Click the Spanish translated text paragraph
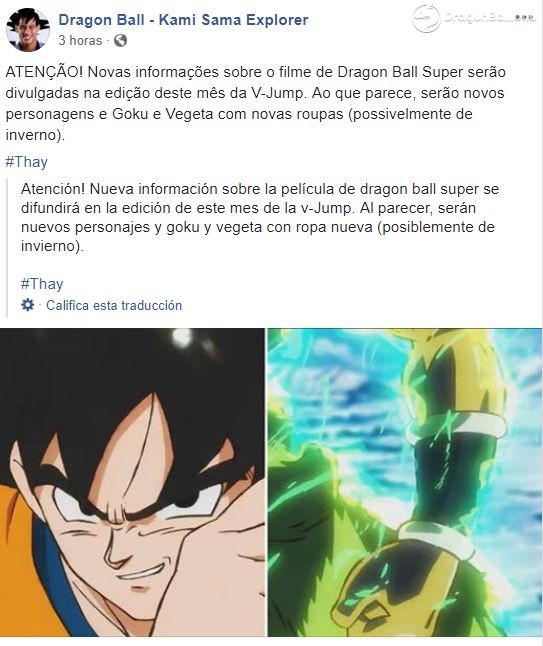 260,218
